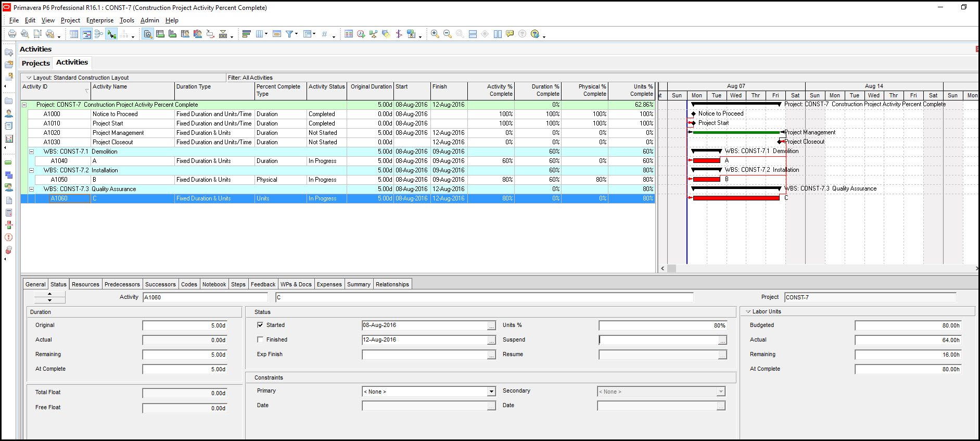
Task: Open the File menu
Action: pos(14,20)
